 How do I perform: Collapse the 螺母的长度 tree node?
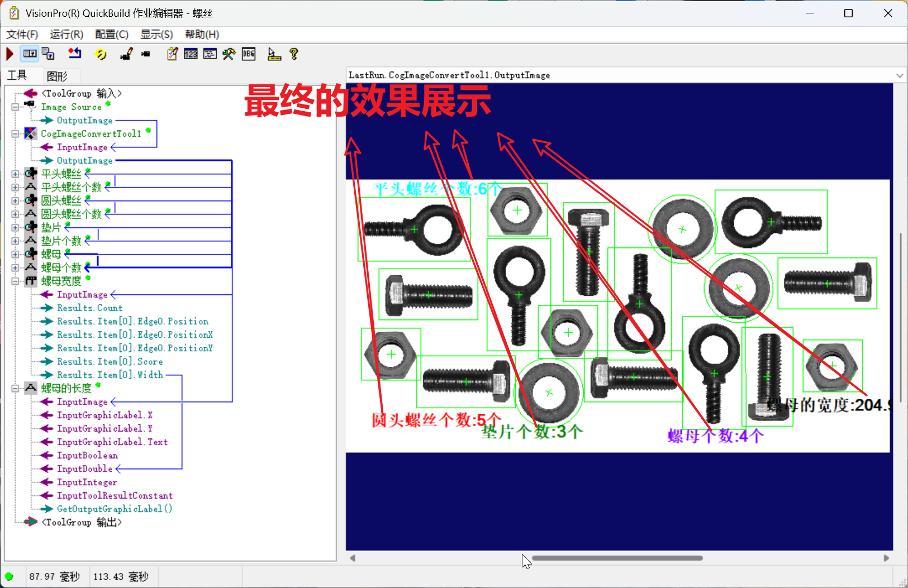[x=16, y=388]
